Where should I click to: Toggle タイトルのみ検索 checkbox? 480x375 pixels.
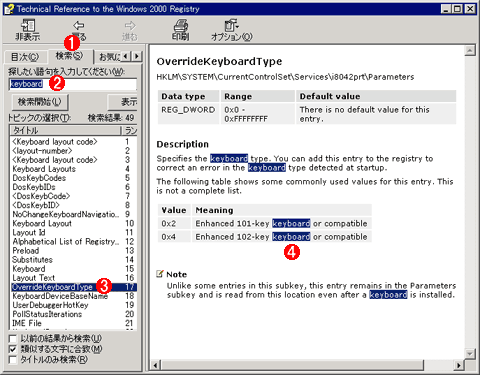coord(13,360)
